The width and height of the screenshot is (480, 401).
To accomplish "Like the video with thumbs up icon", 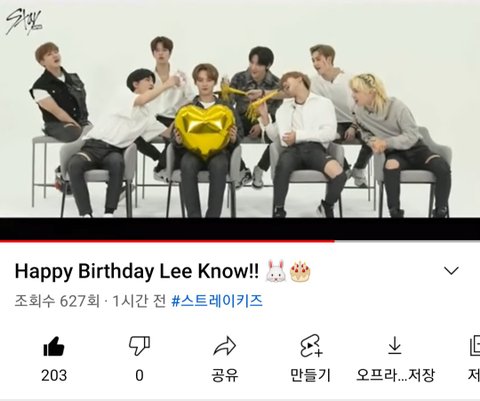I will click(54, 347).
